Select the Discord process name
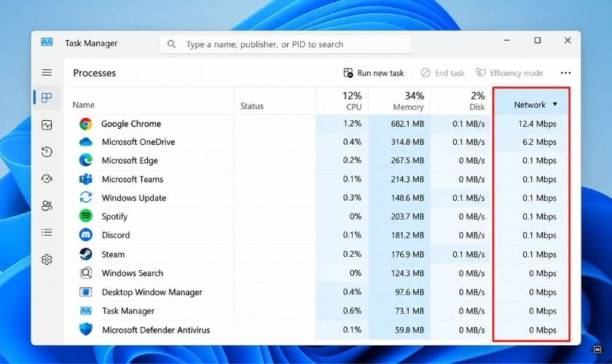This screenshot has width=612, height=364. click(x=116, y=235)
